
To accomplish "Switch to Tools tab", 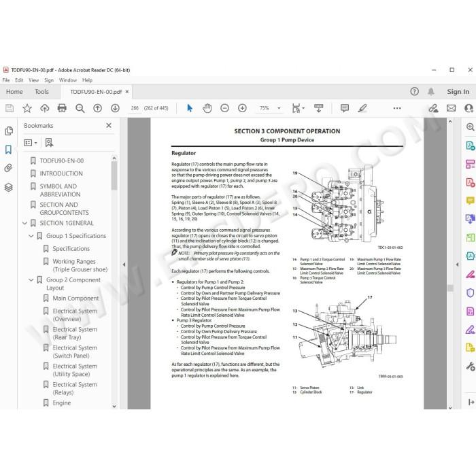I will click(x=41, y=92).
